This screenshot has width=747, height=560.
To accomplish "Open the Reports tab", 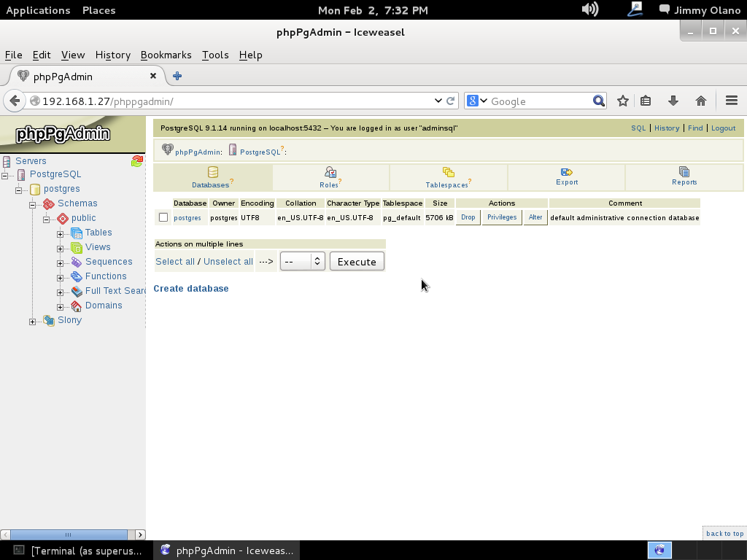I will pos(684,176).
